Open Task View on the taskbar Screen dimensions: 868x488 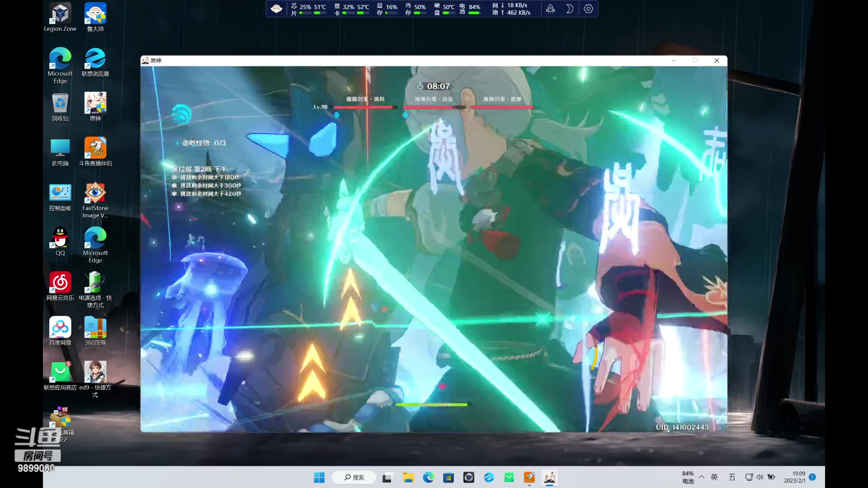pyautogui.click(x=387, y=478)
